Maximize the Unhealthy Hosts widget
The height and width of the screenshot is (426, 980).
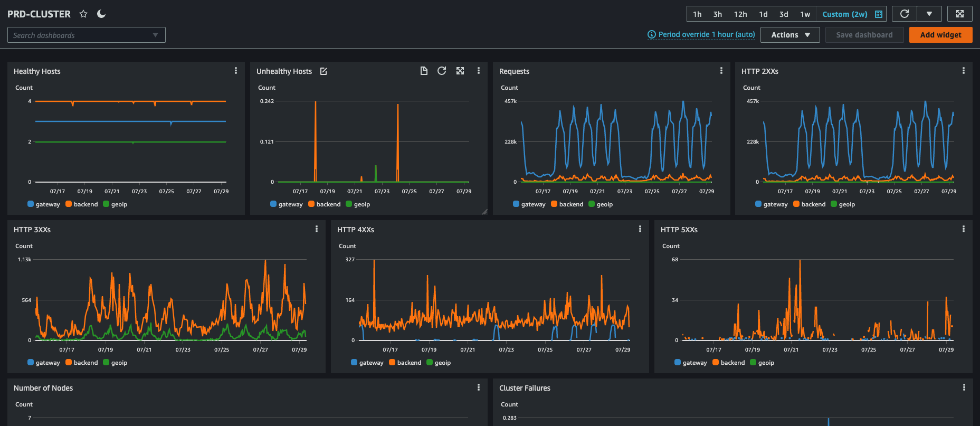[x=460, y=71]
